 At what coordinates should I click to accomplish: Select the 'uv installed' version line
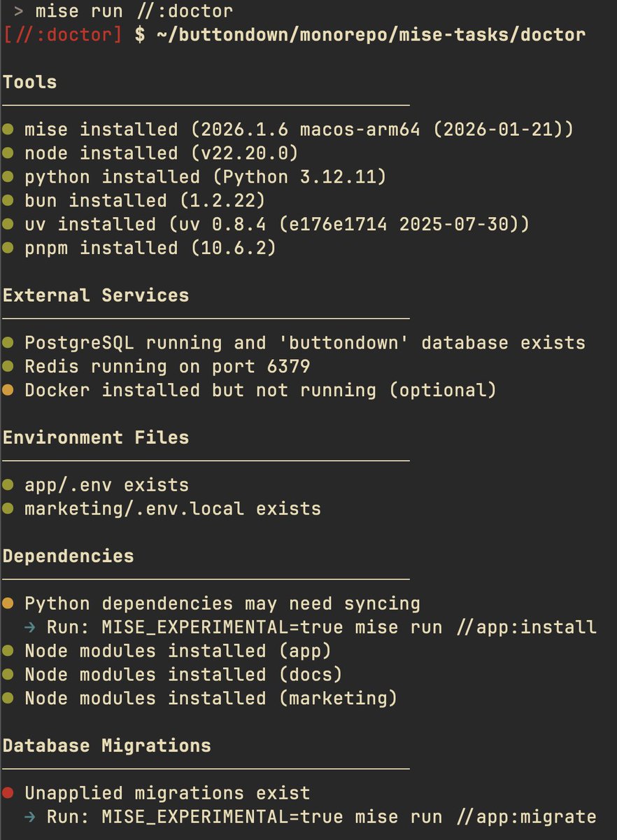click(x=277, y=225)
